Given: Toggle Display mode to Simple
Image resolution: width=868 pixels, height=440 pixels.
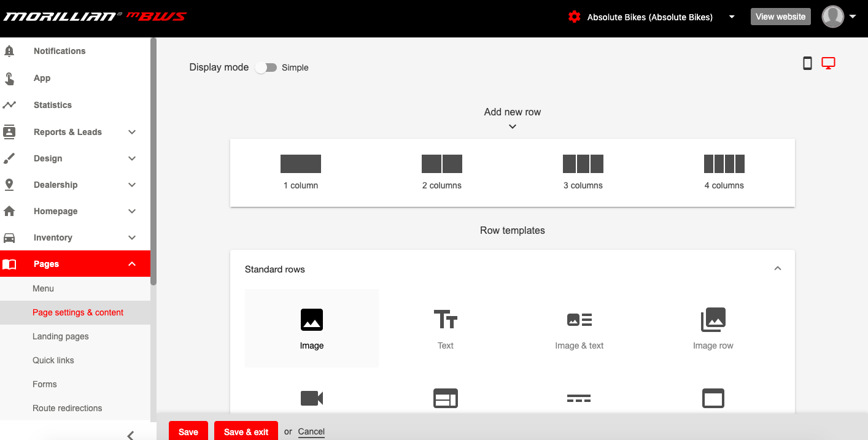Looking at the screenshot, I should (x=266, y=68).
